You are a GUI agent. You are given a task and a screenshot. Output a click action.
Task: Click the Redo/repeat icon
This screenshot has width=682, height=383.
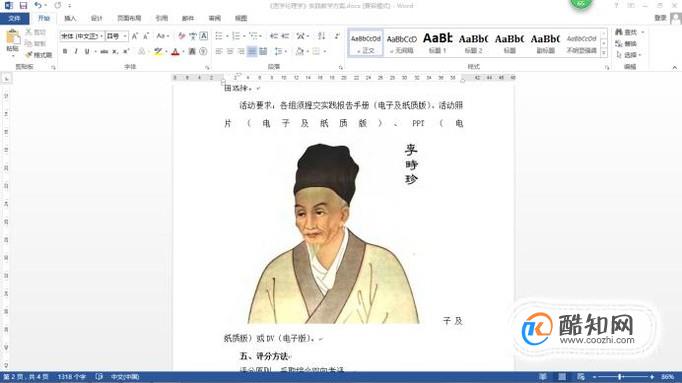pyautogui.click(x=57, y=6)
